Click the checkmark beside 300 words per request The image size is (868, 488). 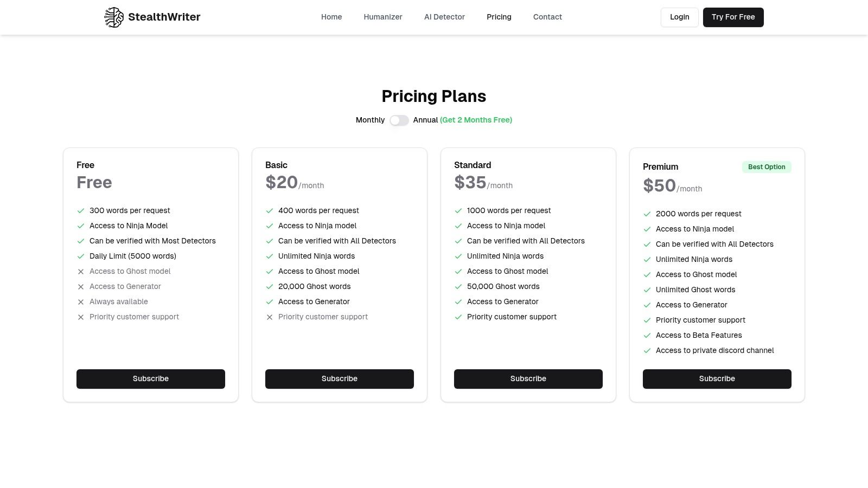81,211
